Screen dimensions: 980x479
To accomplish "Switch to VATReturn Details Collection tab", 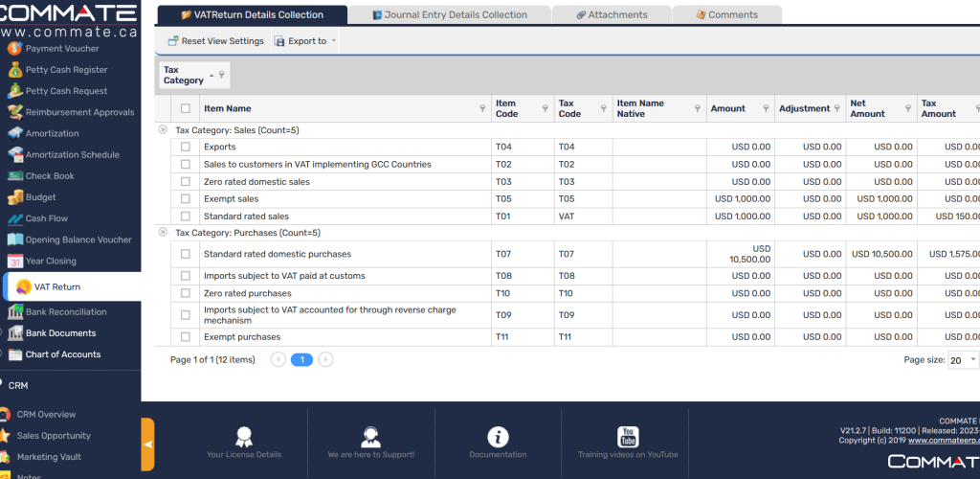I will (253, 14).
